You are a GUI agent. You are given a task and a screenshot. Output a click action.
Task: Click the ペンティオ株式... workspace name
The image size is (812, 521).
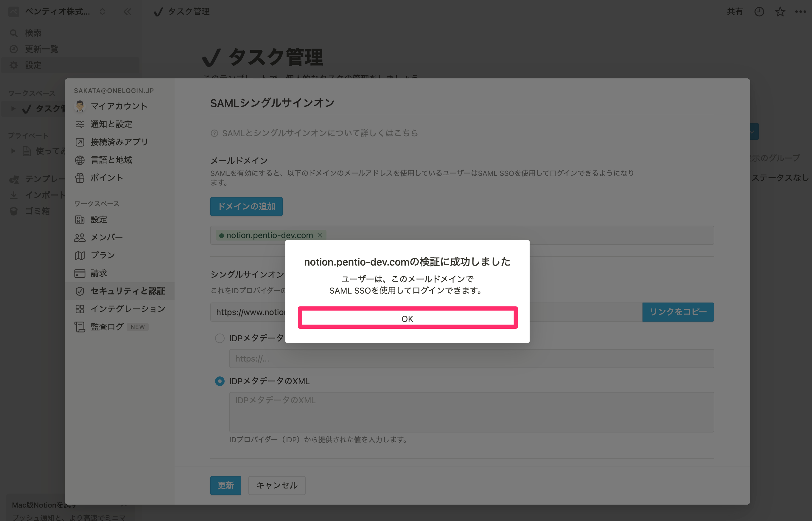[x=57, y=12]
